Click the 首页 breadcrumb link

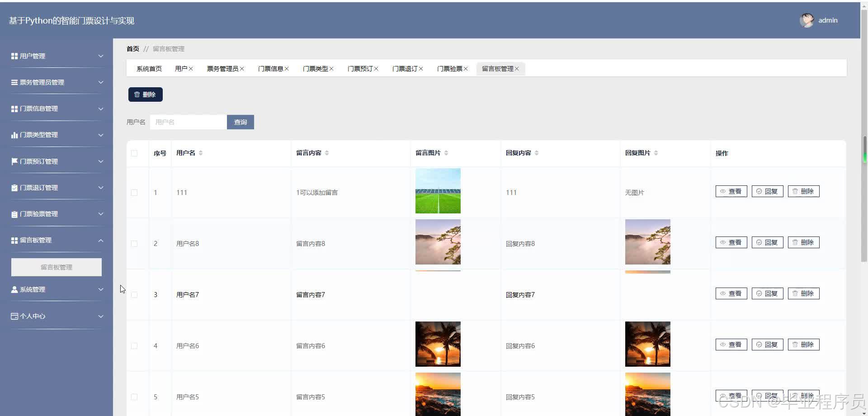coord(133,49)
